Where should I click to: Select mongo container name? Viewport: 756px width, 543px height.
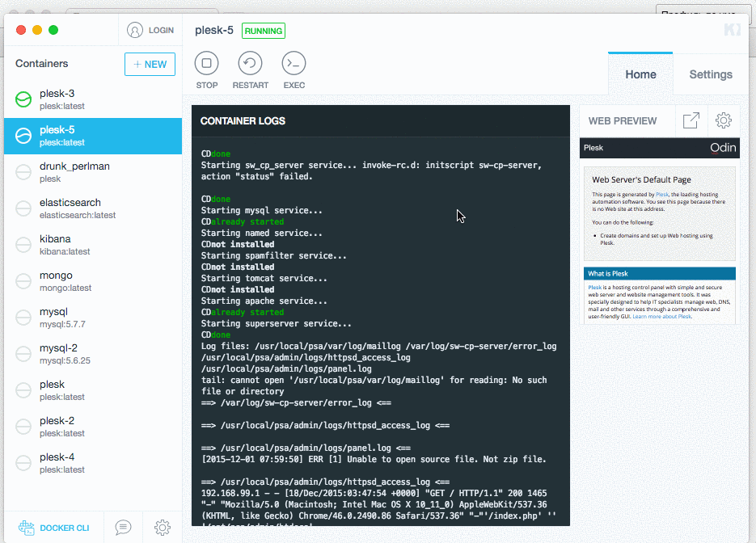pyautogui.click(x=56, y=276)
